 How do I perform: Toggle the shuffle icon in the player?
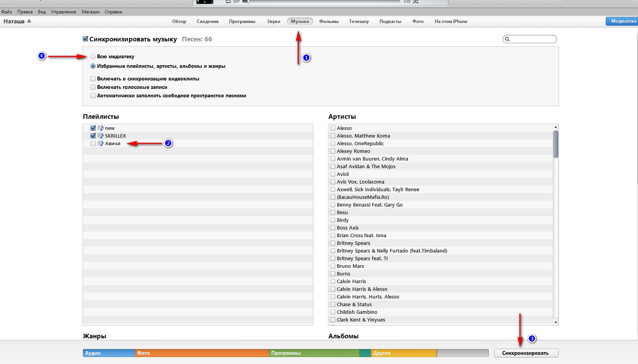click(415, 2)
